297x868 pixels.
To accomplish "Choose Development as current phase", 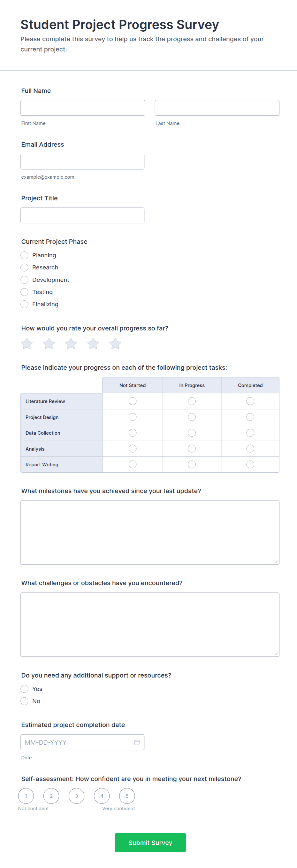I will 25,280.
